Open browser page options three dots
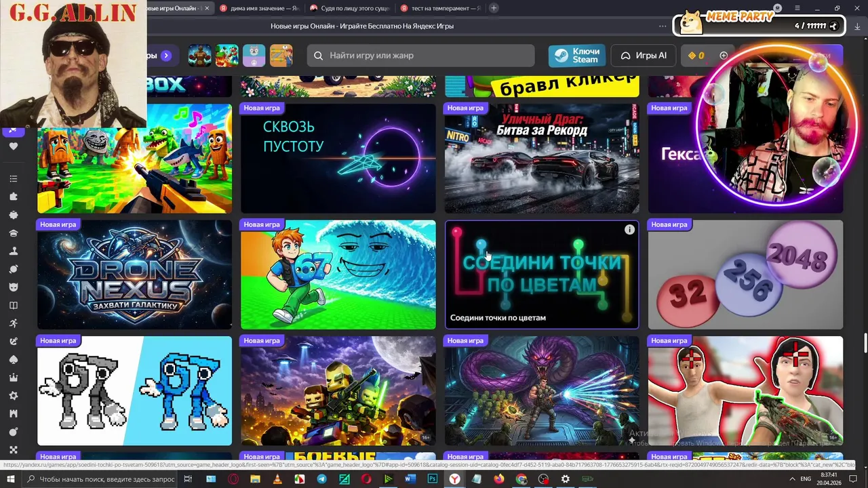Screen dimensions: 868x488 tap(663, 26)
